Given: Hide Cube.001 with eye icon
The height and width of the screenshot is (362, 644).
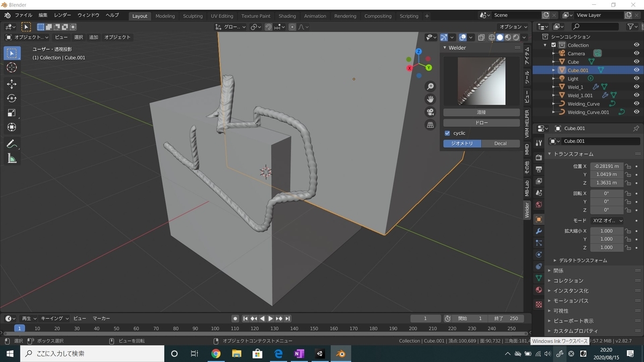Looking at the screenshot, I should coord(636,70).
